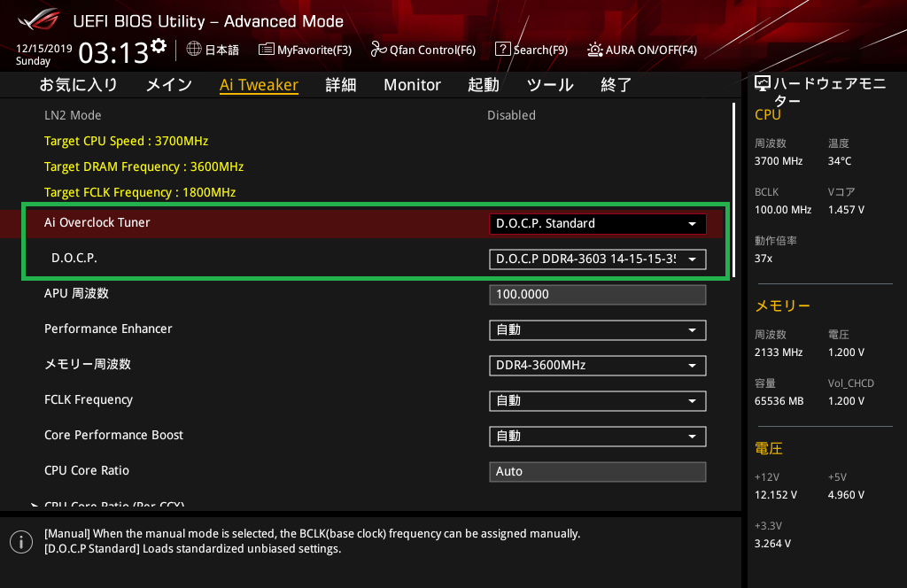Click the Qfan Control fan icon
This screenshot has height=588, width=907.
[x=378, y=49]
